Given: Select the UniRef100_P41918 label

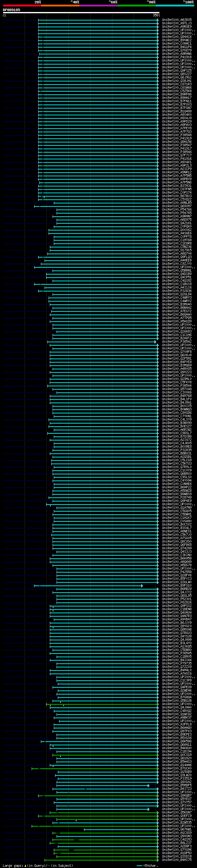Looking at the screenshot, I should pyautogui.click(x=176, y=57).
